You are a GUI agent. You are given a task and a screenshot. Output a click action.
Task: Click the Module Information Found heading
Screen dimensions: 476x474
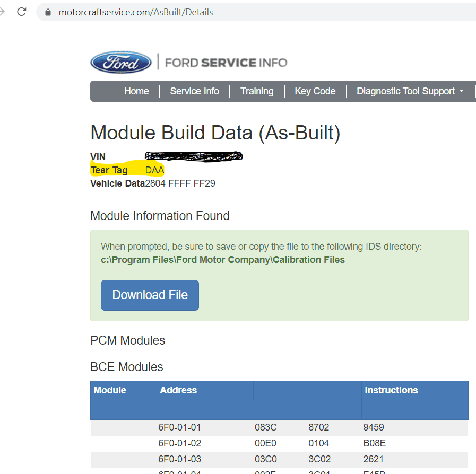pos(160,216)
